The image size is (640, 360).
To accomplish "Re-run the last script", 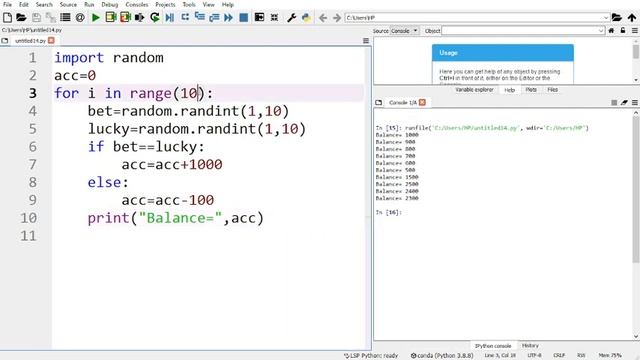I will 155,18.
